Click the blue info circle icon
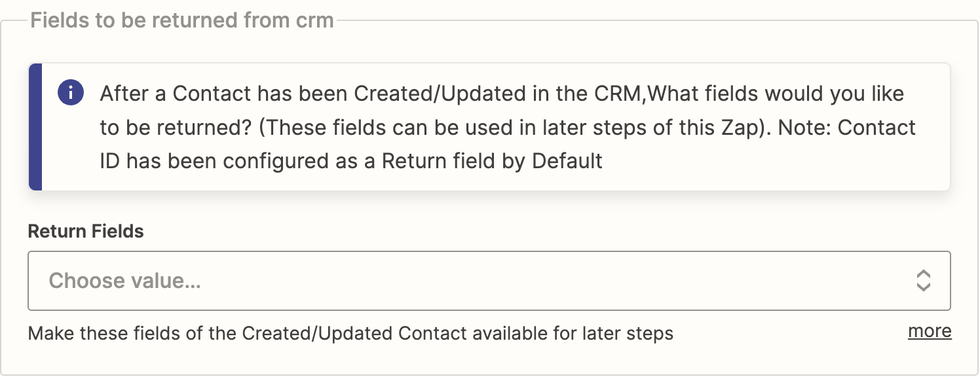Screen dimensions: 980x377 coord(71,93)
